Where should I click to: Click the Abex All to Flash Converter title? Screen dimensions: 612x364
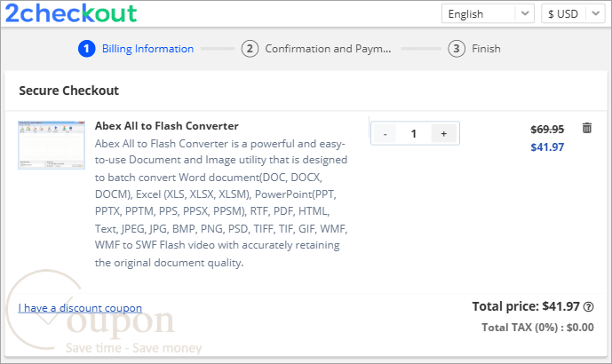[167, 126]
